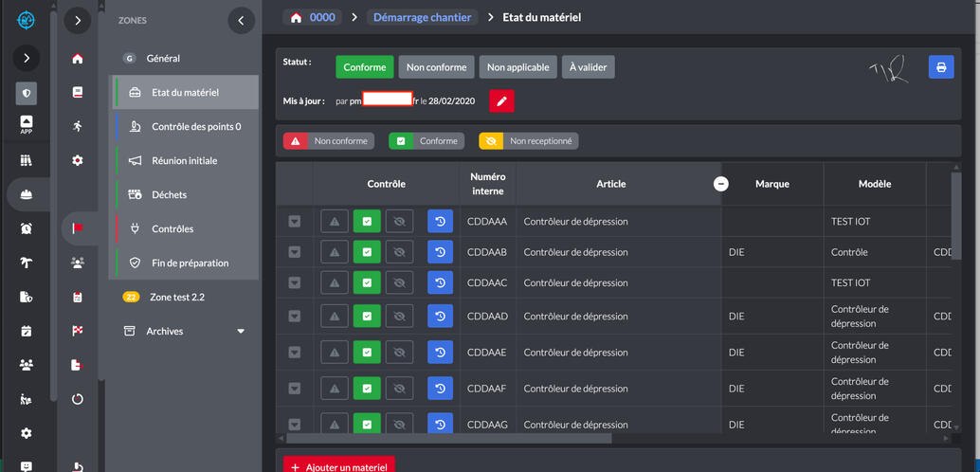Open history for row CDDAAA
The image size is (980, 472).
click(440, 222)
